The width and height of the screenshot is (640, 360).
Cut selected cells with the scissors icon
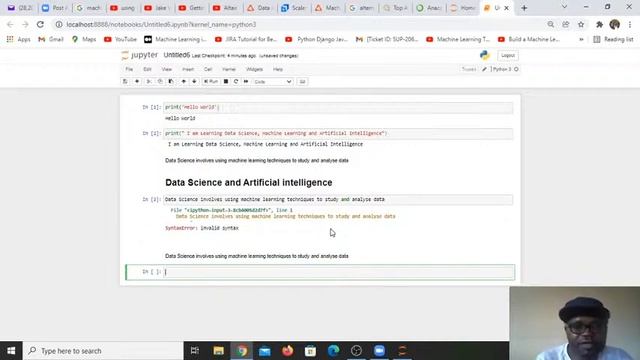pyautogui.click(x=149, y=82)
